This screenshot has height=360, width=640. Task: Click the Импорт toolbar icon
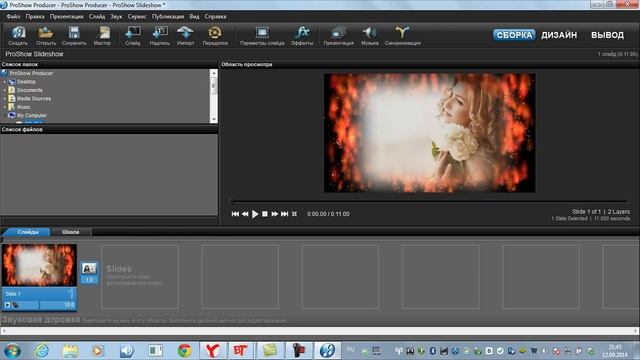click(185, 35)
